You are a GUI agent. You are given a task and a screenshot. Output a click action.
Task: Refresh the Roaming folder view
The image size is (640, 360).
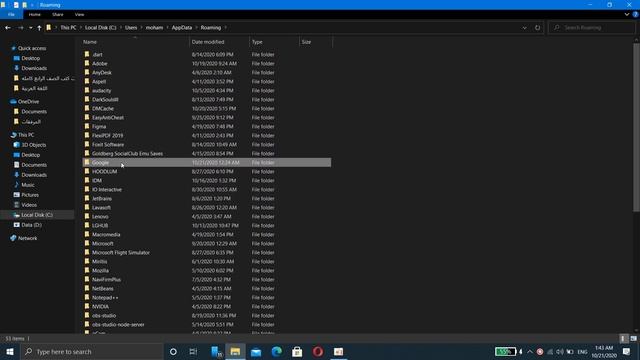pos(537,28)
